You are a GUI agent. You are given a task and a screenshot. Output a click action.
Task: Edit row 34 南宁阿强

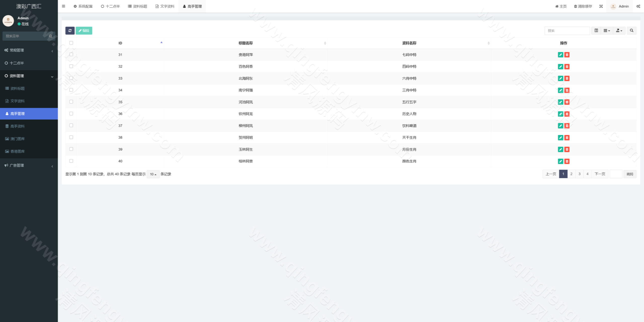click(x=560, y=90)
